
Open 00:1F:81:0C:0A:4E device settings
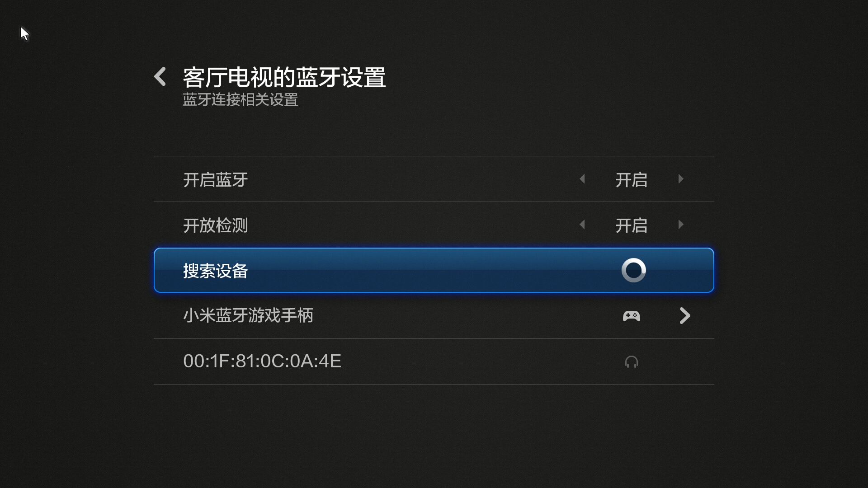(434, 361)
